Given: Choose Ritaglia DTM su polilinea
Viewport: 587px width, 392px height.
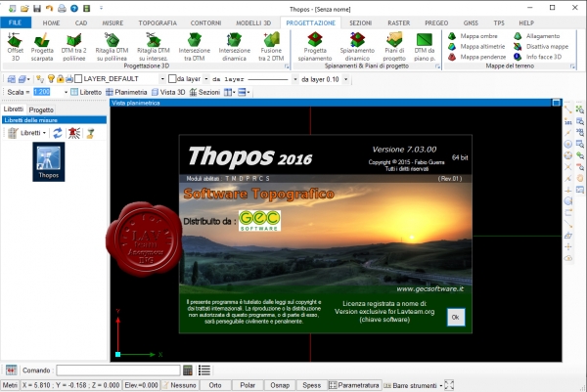Looking at the screenshot, I should point(112,47).
